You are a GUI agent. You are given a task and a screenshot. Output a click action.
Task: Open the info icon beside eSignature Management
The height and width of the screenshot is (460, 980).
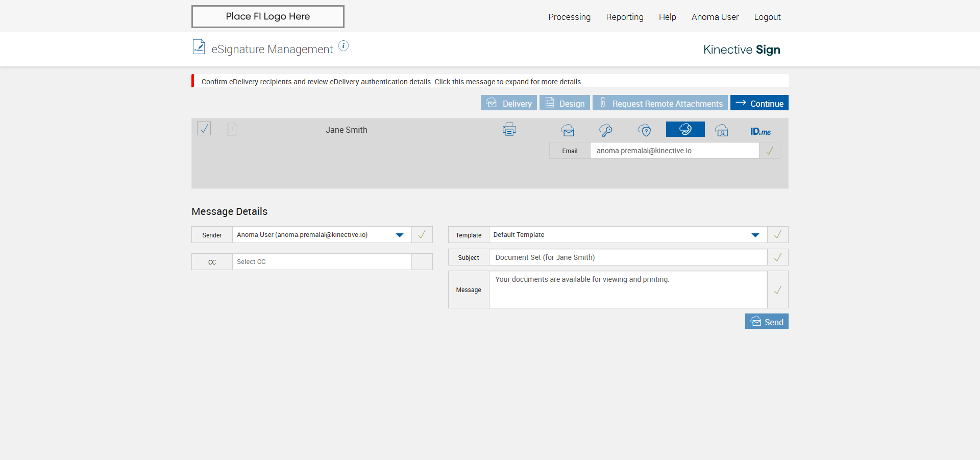coord(344,46)
